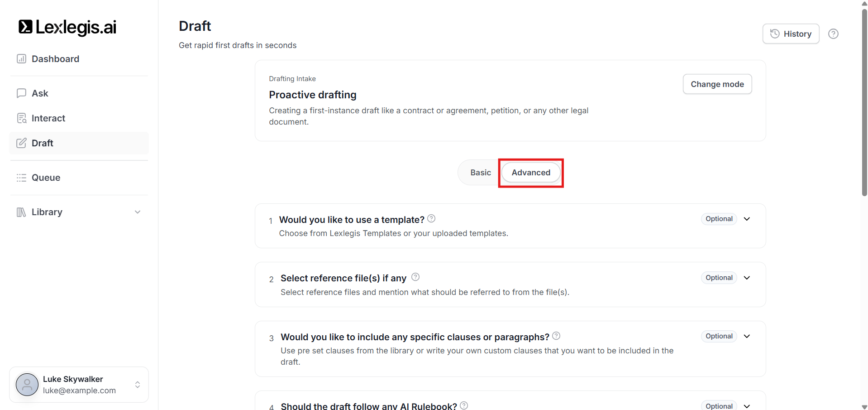The height and width of the screenshot is (410, 868).
Task: Select the Advanced drafting mode
Action: click(531, 173)
